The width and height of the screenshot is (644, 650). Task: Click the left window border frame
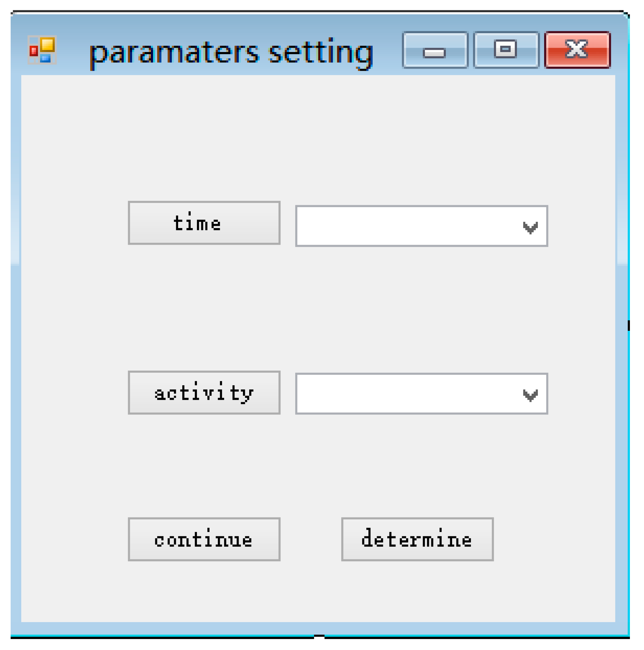tap(15, 336)
